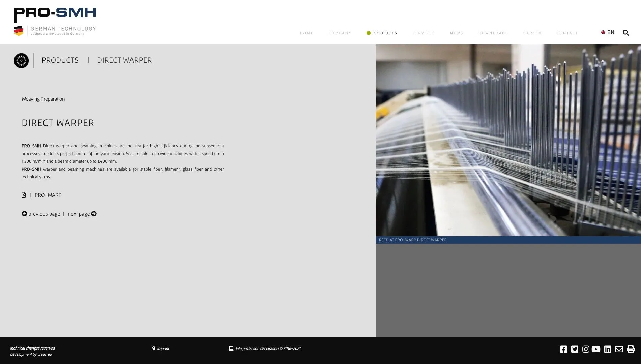Visit the Instagram icon link

pyautogui.click(x=586, y=349)
